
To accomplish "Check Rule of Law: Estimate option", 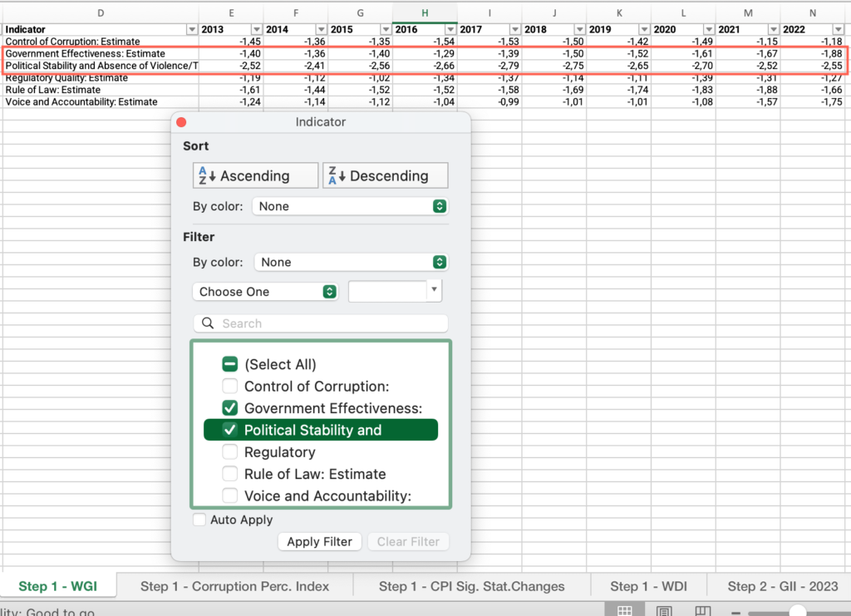I will click(230, 474).
